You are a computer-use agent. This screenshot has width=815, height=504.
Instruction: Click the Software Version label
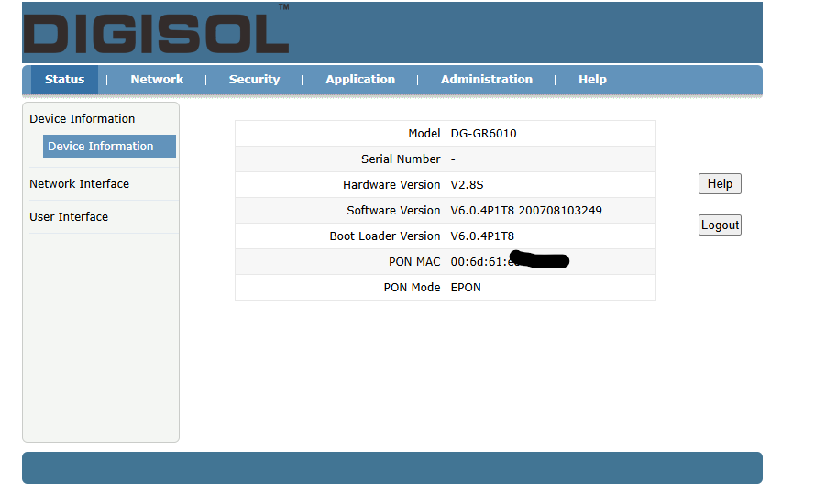click(x=393, y=210)
